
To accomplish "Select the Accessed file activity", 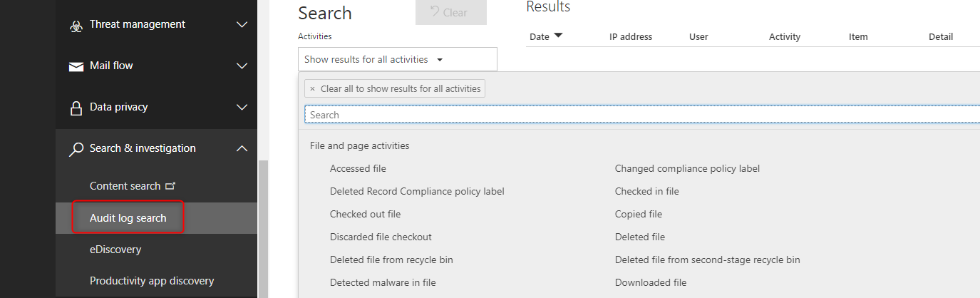I will pyautogui.click(x=358, y=169).
